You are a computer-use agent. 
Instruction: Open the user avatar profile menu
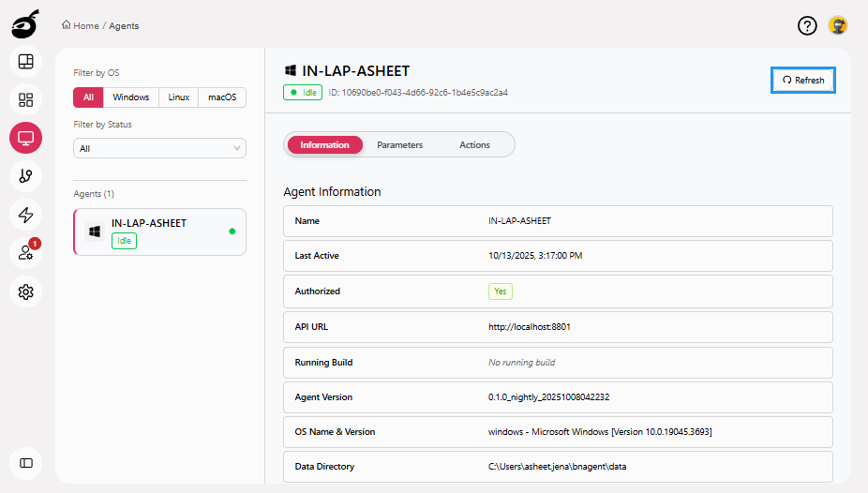(838, 25)
